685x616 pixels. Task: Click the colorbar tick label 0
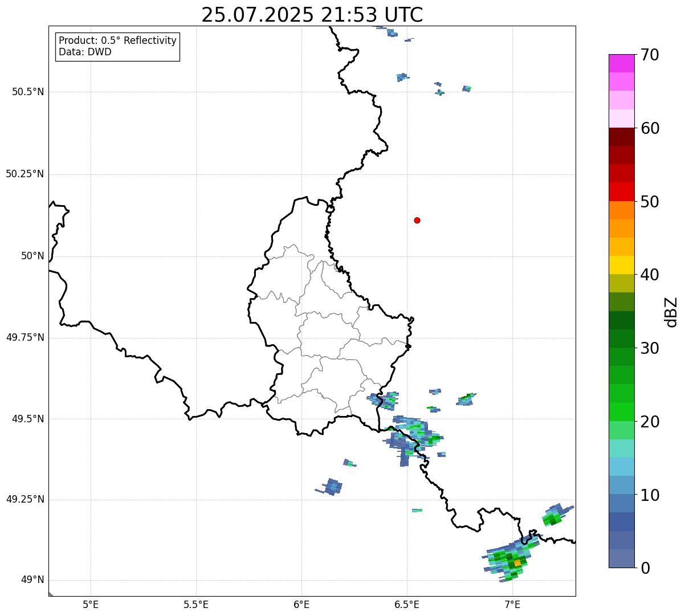coord(645,568)
